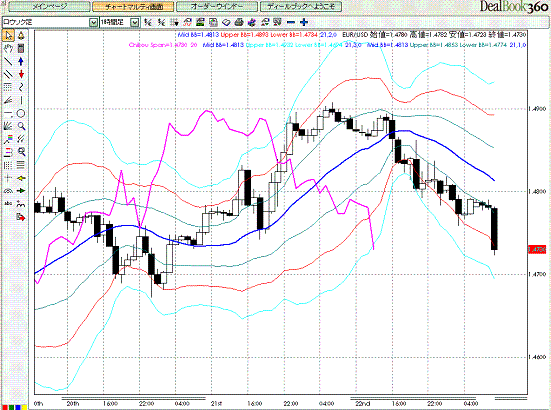Select the parallel channel lines tool
This screenshot has width=551, height=410.
click(8, 74)
